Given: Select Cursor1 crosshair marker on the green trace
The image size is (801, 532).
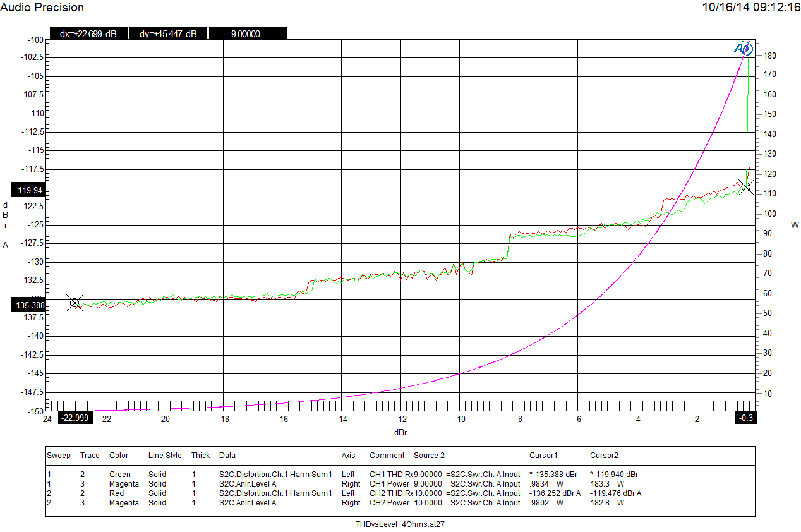Looking at the screenshot, I should point(76,302).
